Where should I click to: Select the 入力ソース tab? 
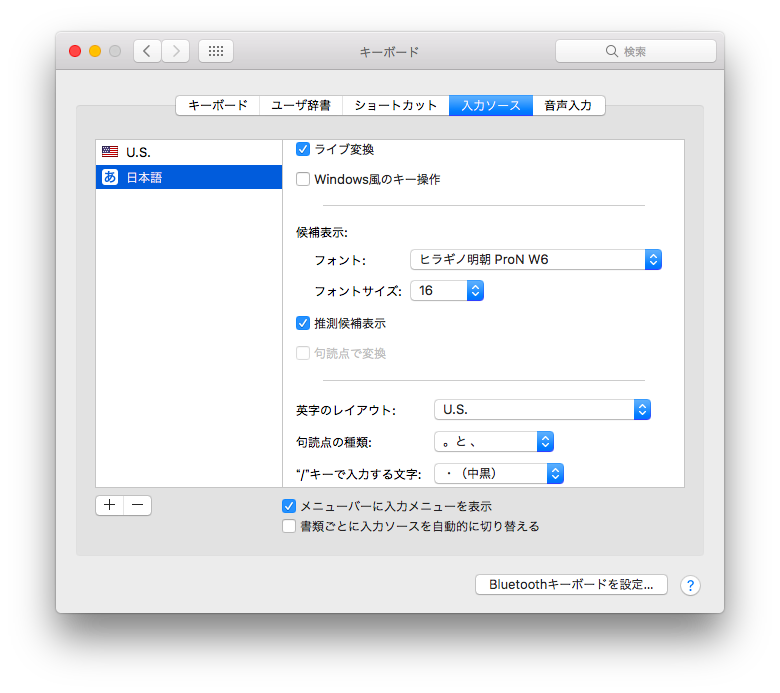[491, 105]
